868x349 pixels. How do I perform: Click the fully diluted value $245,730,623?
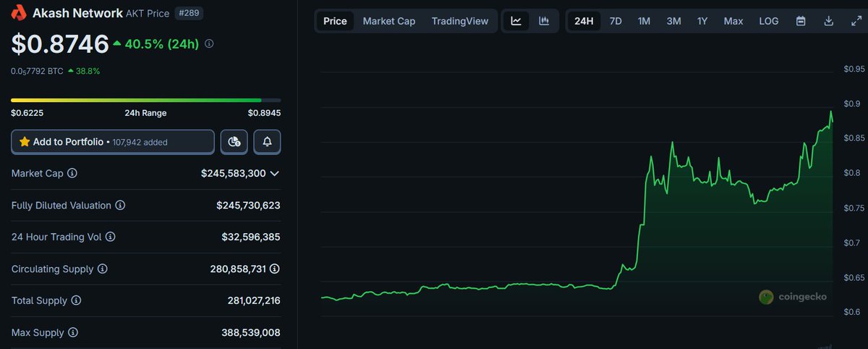pos(248,206)
